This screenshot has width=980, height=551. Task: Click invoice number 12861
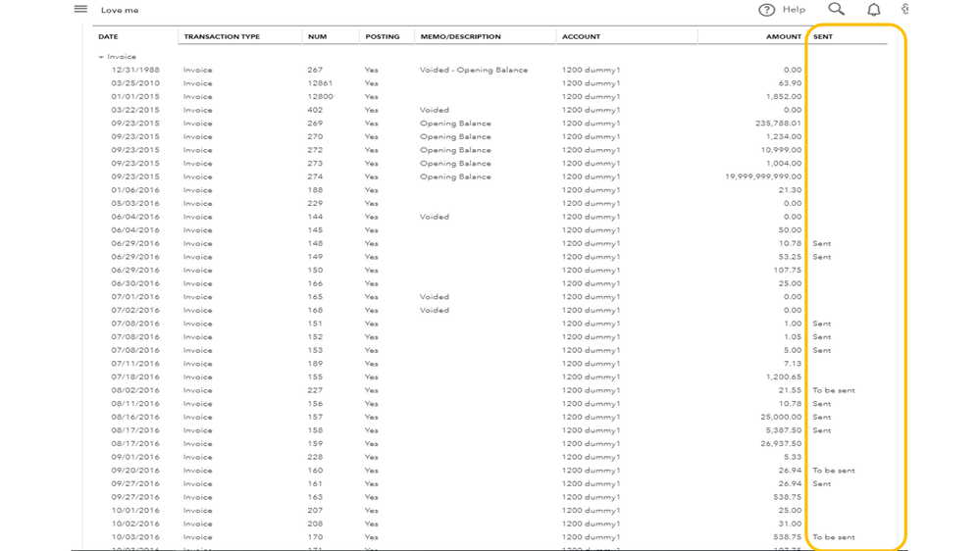click(x=320, y=83)
